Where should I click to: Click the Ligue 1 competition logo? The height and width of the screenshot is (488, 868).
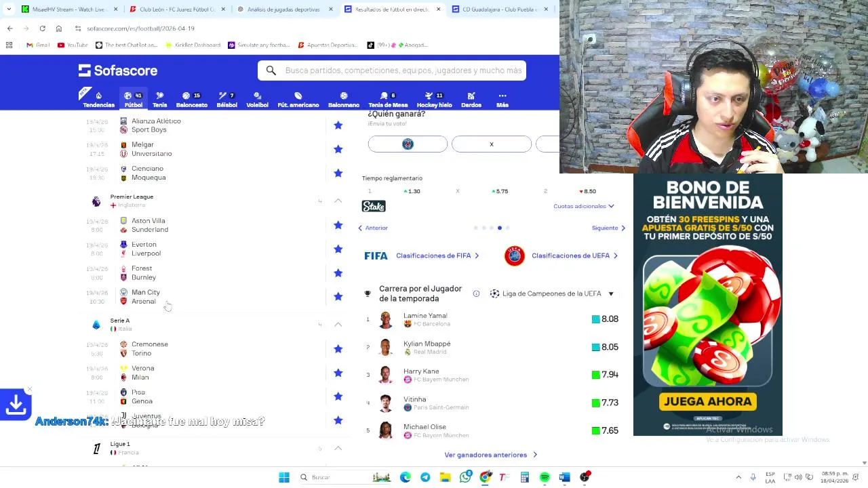click(96, 449)
